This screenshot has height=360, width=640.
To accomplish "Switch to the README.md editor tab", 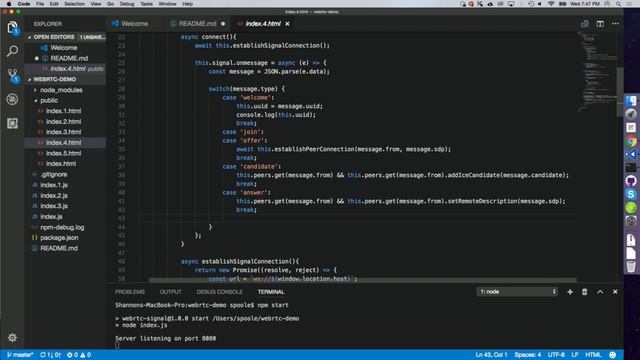I will [198, 24].
